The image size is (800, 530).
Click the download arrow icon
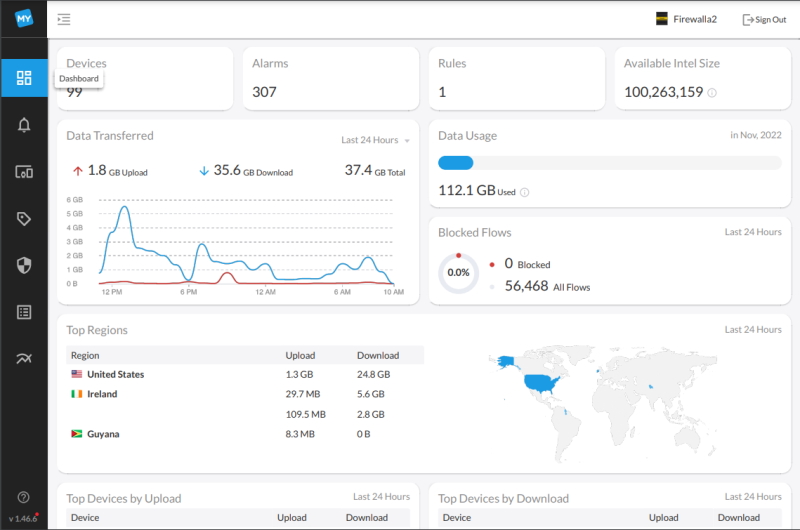(x=204, y=171)
